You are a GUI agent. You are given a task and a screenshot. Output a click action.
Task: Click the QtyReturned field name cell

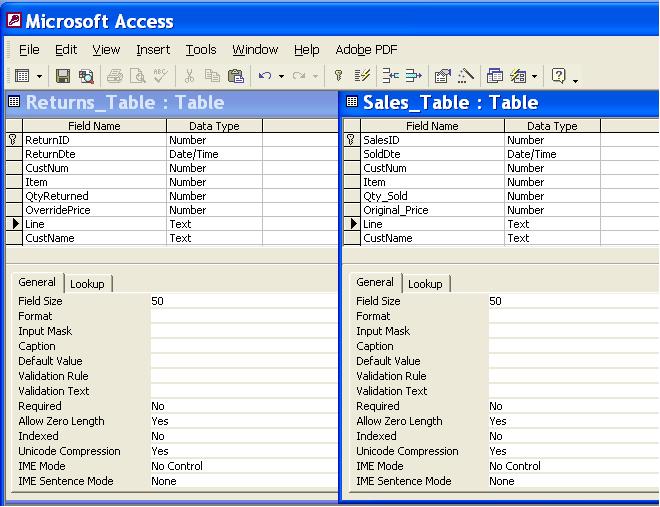click(x=95, y=196)
